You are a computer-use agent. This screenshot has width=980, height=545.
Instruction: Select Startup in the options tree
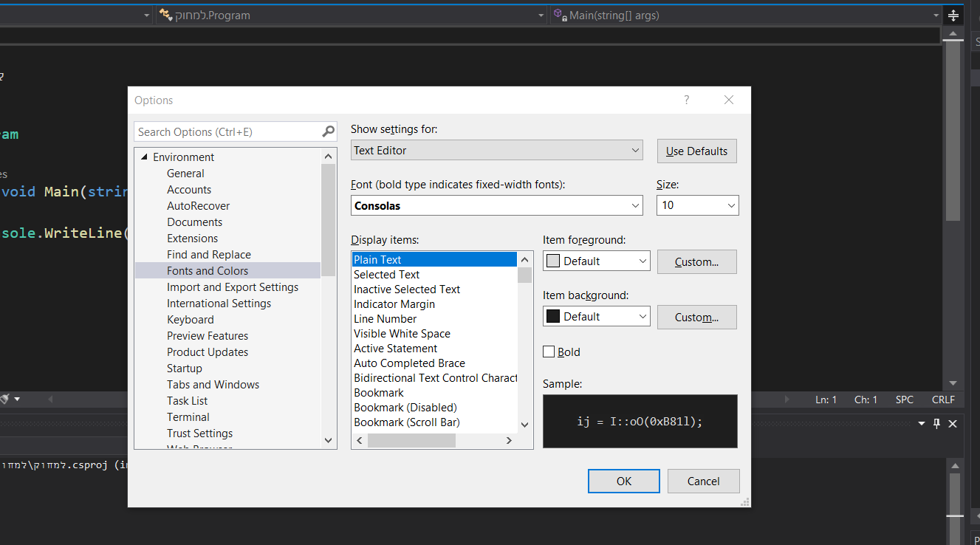coord(185,368)
